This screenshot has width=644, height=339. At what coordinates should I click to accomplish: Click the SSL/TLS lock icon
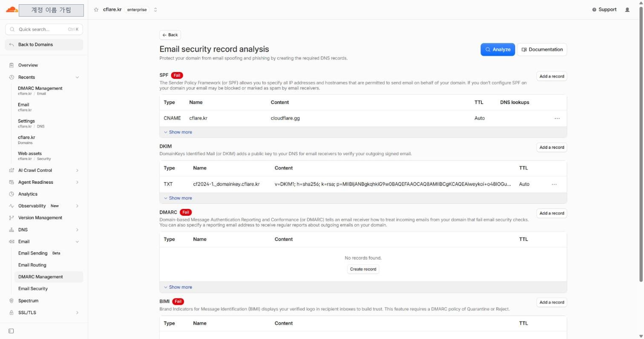coord(11,313)
